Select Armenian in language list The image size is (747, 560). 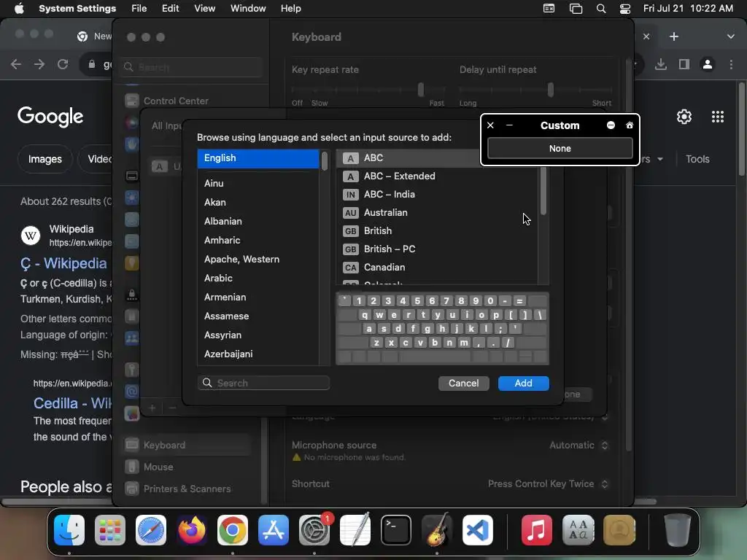point(258,297)
